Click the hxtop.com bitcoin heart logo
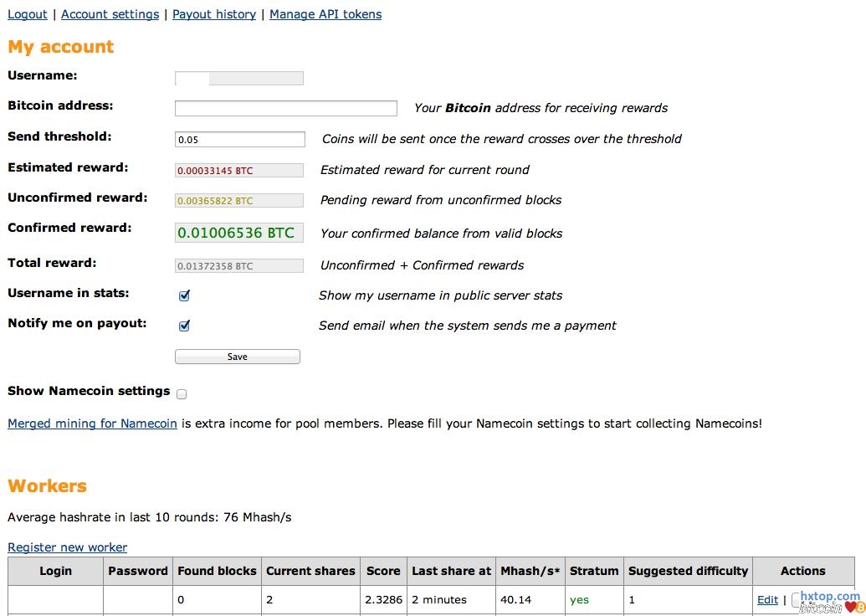 click(829, 602)
